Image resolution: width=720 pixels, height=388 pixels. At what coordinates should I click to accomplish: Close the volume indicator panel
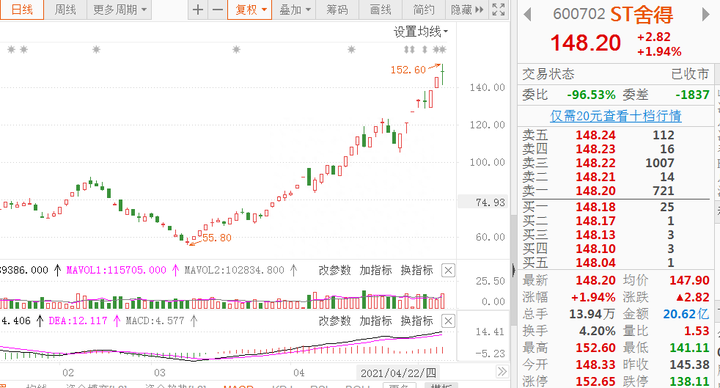[448, 270]
